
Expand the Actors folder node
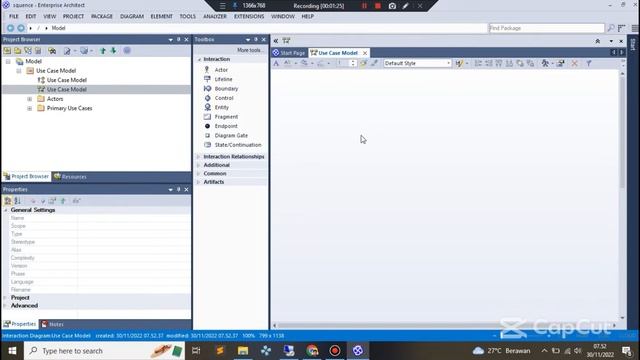click(29, 99)
